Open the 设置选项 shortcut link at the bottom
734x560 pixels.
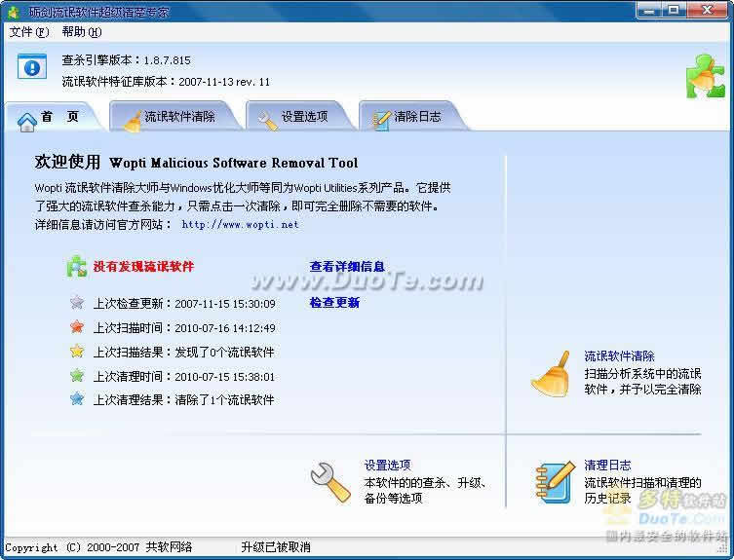pyautogui.click(x=387, y=465)
